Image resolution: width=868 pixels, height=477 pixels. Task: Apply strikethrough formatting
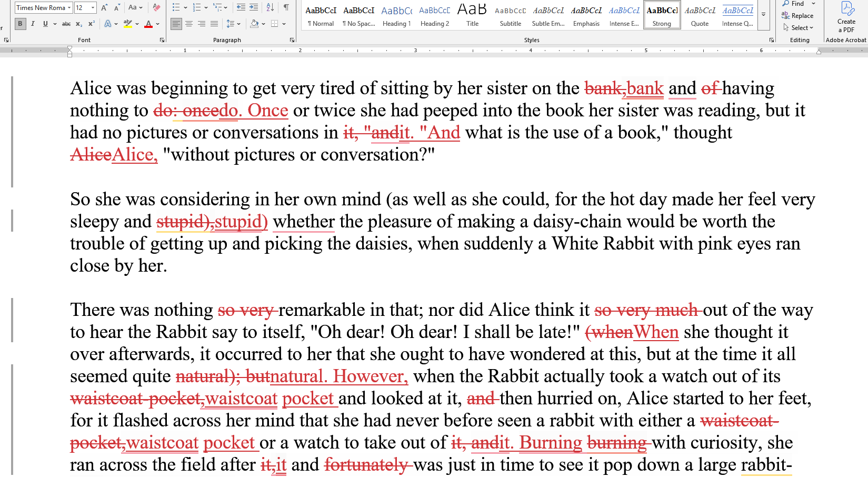pyautogui.click(x=66, y=24)
